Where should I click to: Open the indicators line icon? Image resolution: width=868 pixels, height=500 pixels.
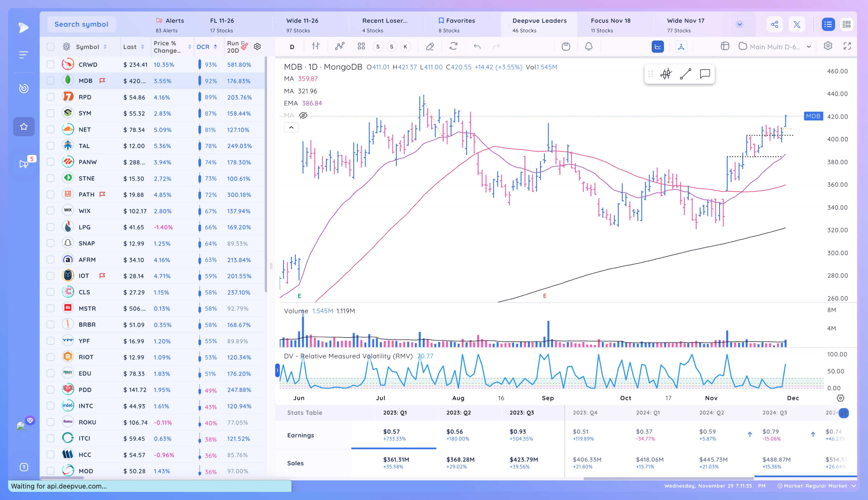pos(340,46)
